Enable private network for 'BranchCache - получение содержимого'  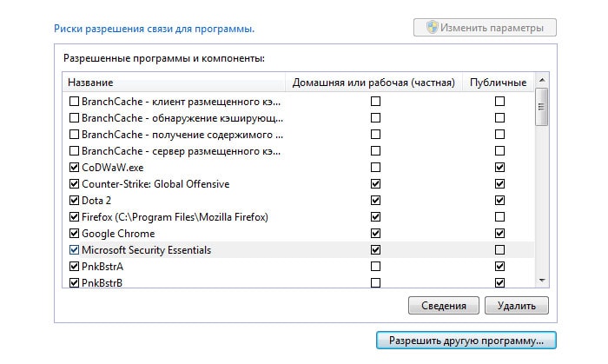[x=375, y=135]
